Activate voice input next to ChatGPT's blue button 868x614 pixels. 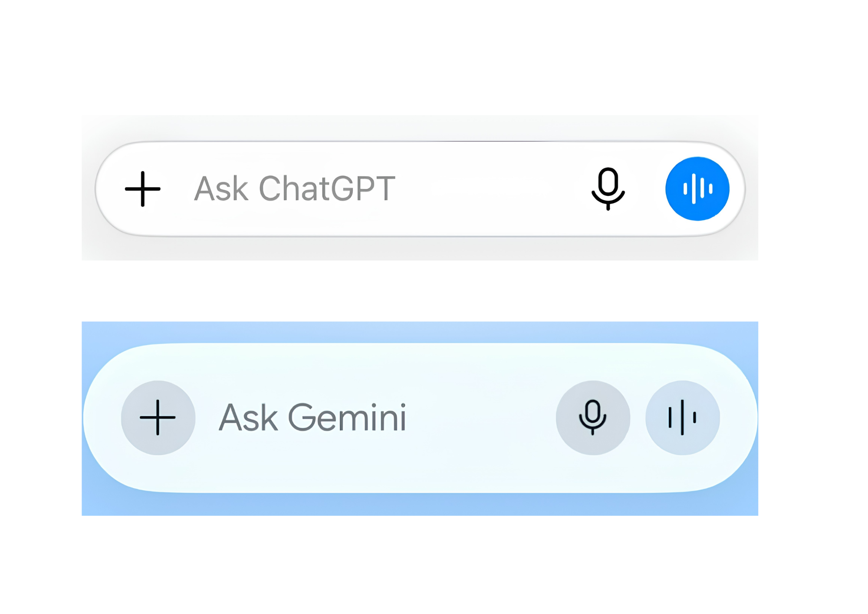pos(608,189)
